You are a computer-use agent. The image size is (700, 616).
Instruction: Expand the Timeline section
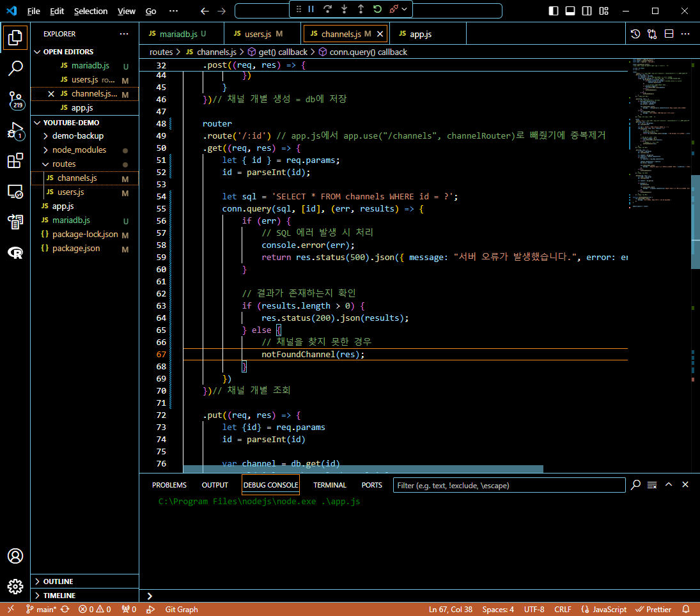[85, 596]
